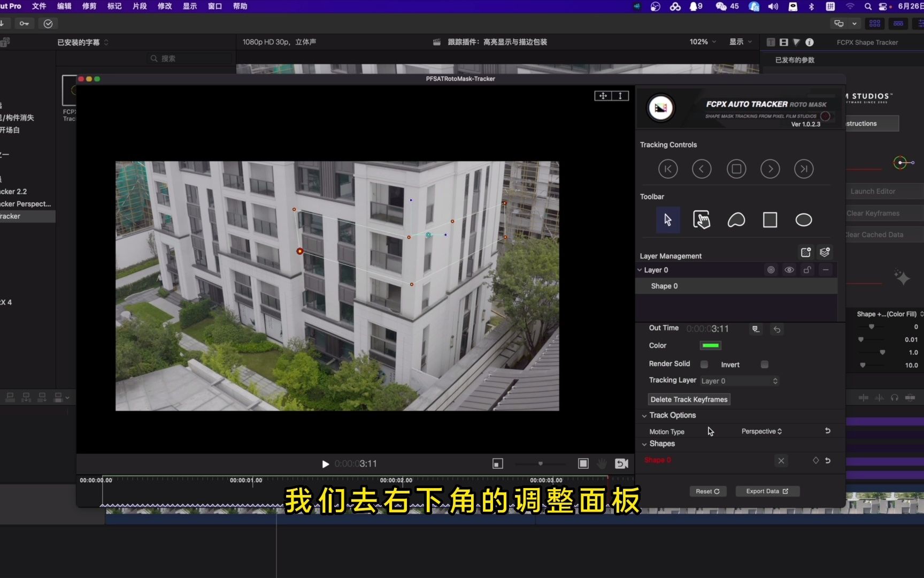Screen dimensions: 924x578
Task: Choose the rectangle shape tool
Action: coord(770,219)
